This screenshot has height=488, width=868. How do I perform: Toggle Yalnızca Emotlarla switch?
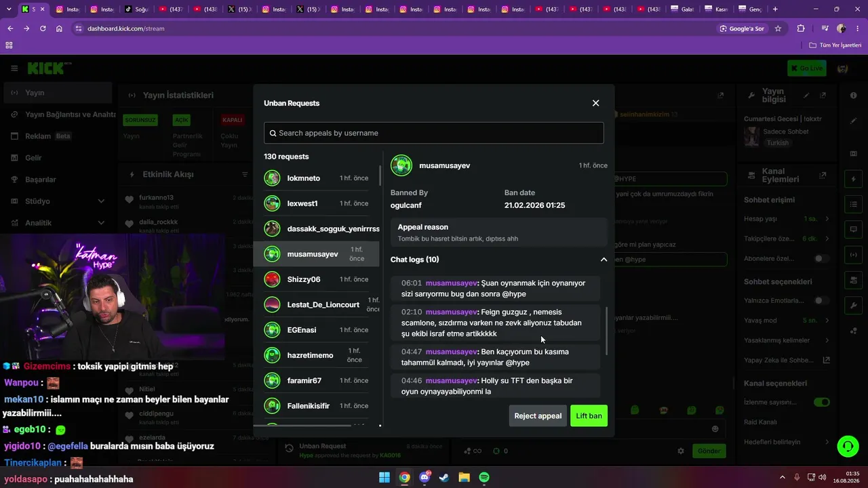[x=821, y=300]
